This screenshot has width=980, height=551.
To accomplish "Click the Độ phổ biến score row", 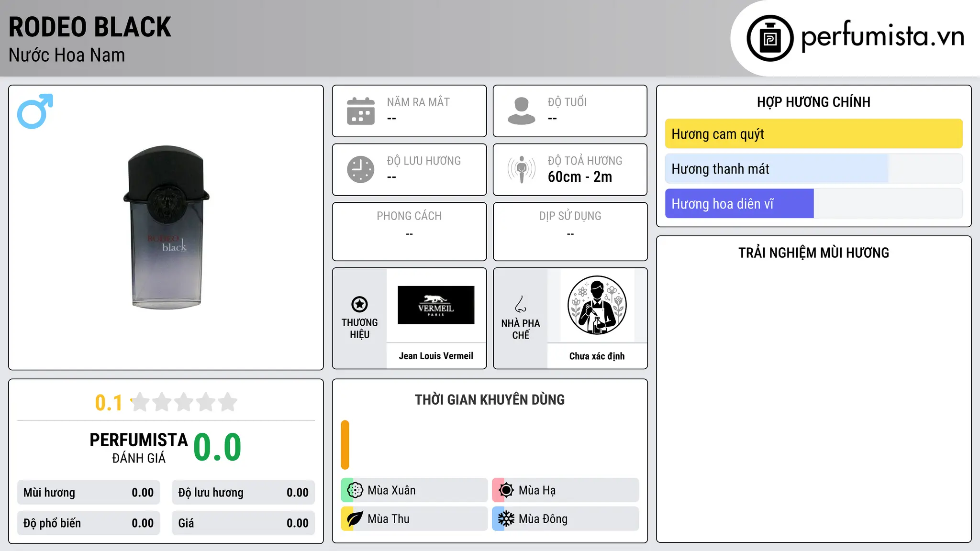I will (89, 523).
